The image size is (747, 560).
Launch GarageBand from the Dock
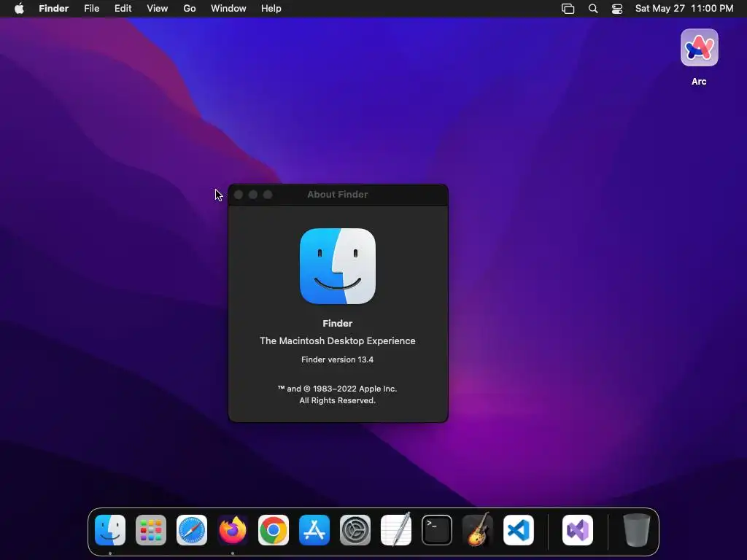pos(478,529)
